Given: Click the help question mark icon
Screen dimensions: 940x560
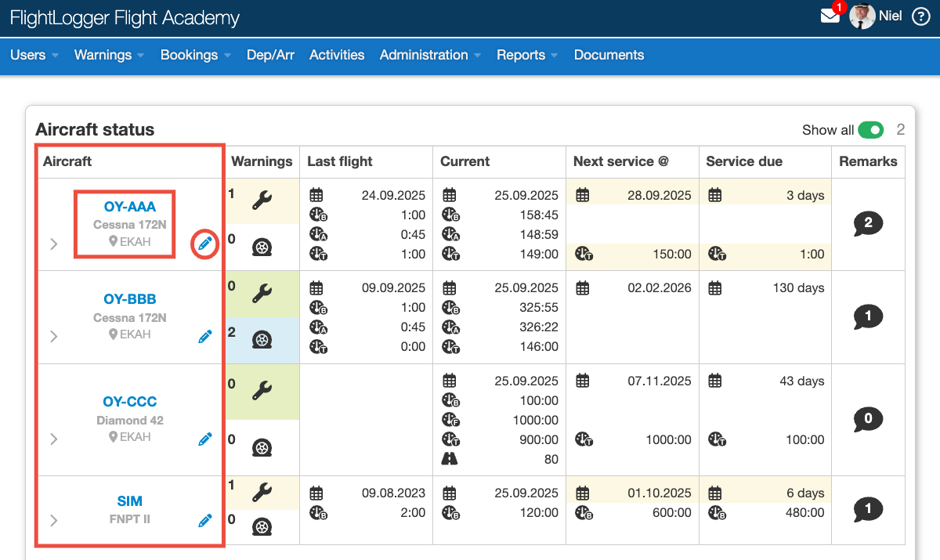Looking at the screenshot, I should point(922,15).
